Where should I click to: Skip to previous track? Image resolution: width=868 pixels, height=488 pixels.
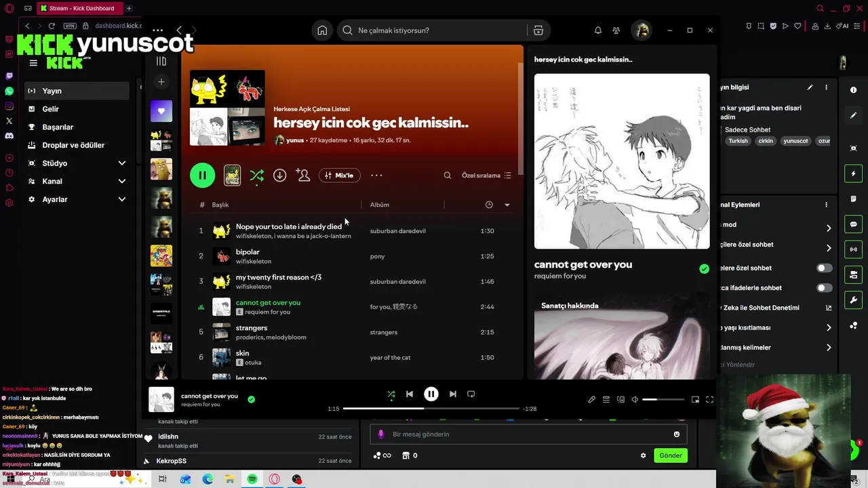[410, 394]
